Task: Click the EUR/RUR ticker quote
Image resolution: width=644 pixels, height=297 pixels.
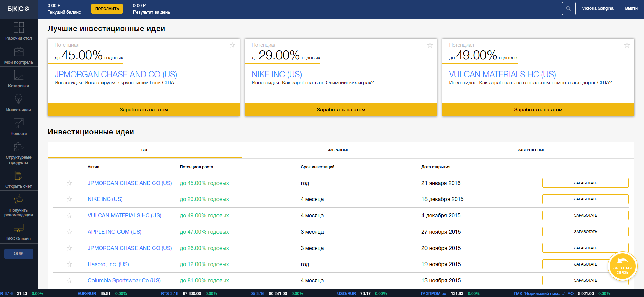Action: 102,294
